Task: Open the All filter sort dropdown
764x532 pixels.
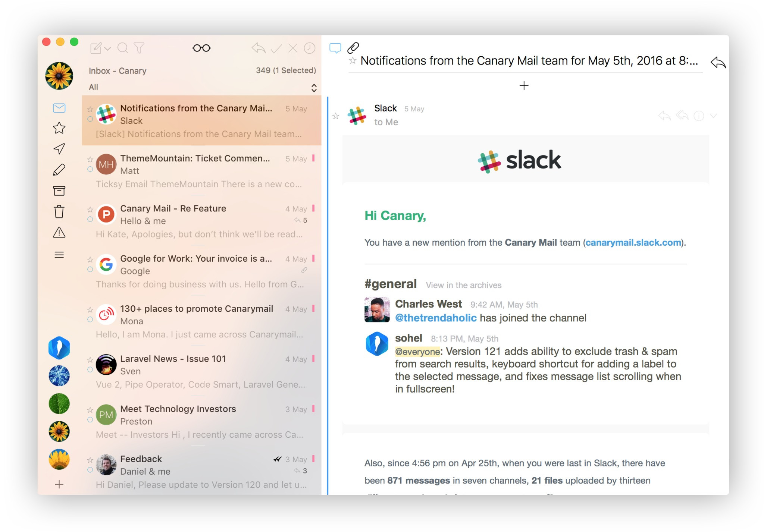Action: 314,88
